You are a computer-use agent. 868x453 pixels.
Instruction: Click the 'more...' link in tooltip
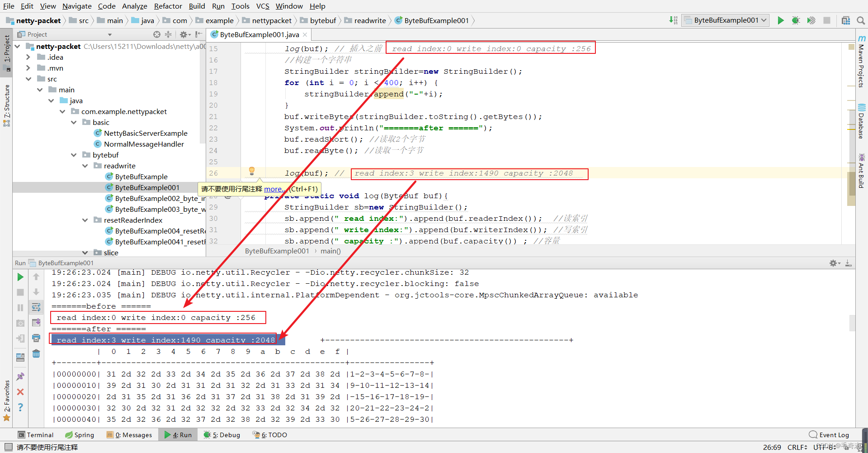274,189
